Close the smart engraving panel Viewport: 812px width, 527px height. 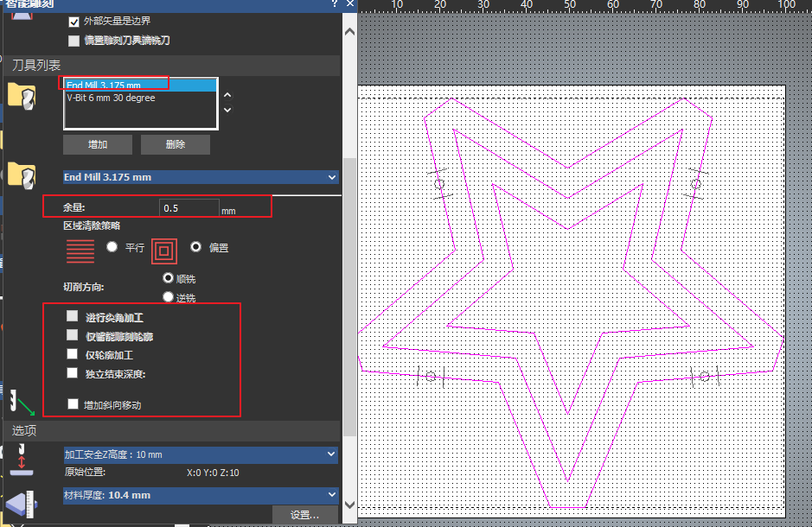(350, 4)
